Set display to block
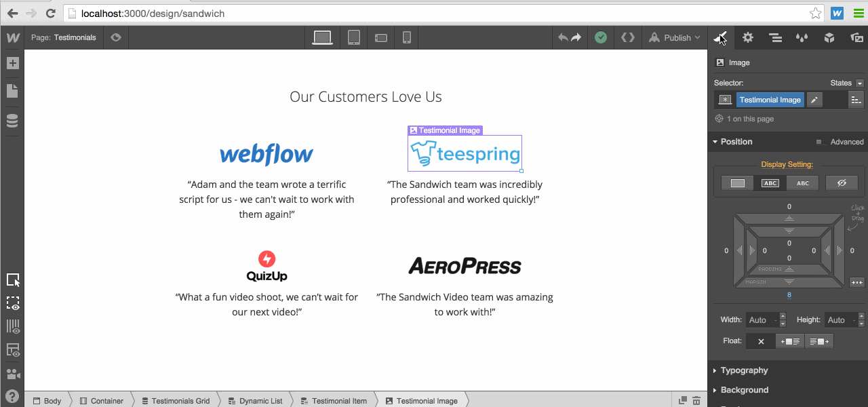Image resolution: width=868 pixels, height=407 pixels. 737,183
